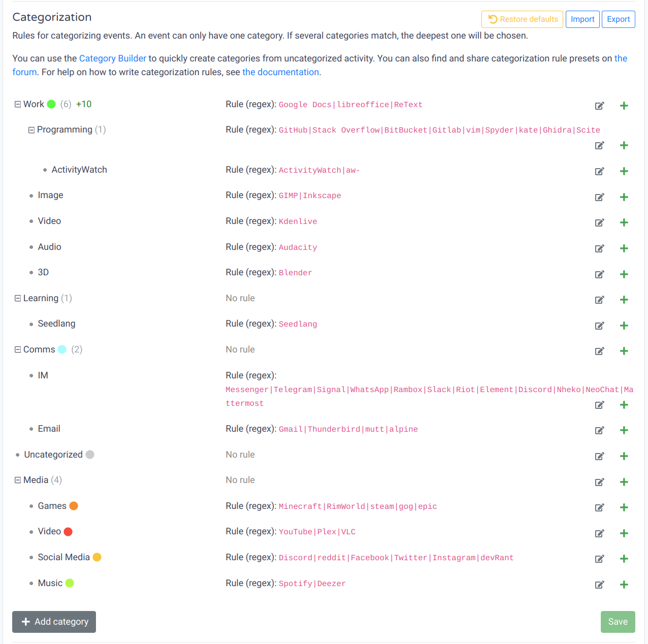Click the Restore defaults button

pos(522,19)
